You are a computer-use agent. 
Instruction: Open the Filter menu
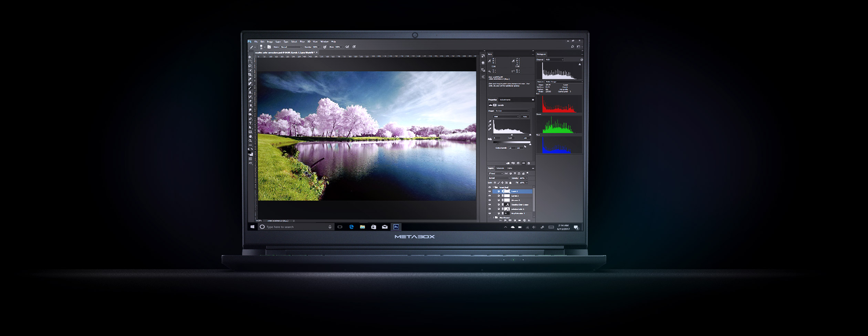click(302, 42)
